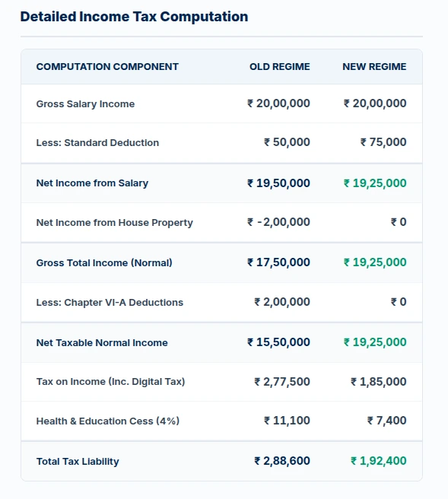Click the ₹ 15,50,000 taxable income value
This screenshot has height=499, width=448.
[x=278, y=342]
